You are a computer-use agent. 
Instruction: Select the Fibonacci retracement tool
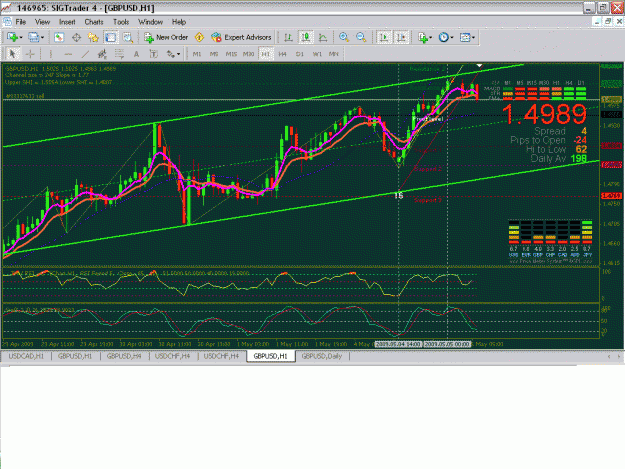point(119,54)
